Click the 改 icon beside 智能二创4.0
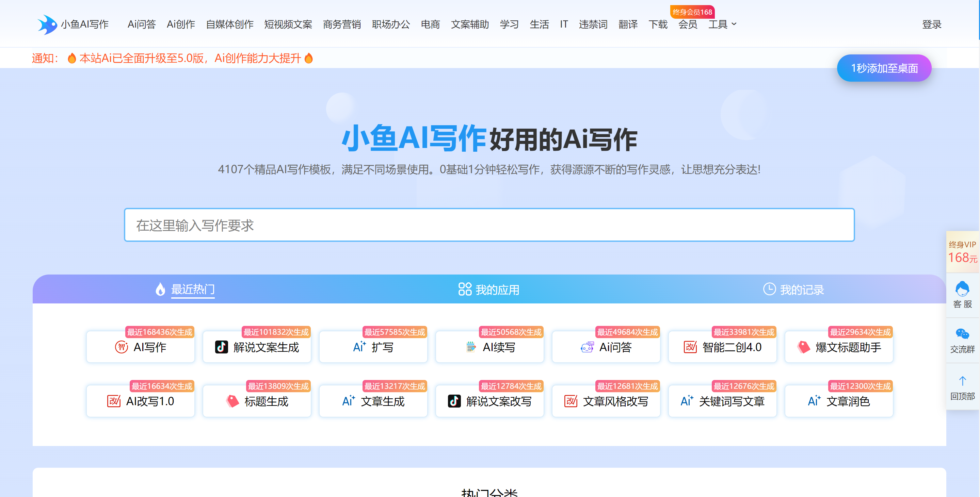Viewport: 980px width, 497px height. click(x=690, y=347)
